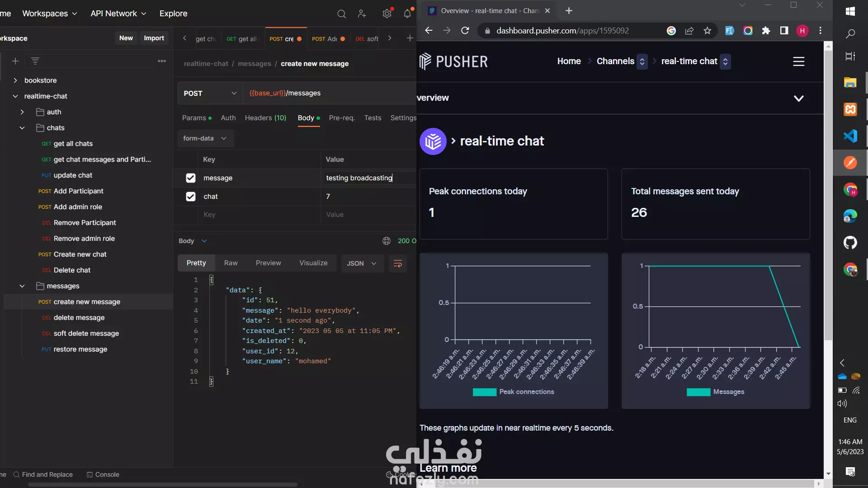Expand the bookstore collection
The image size is (868, 488).
coord(15,80)
